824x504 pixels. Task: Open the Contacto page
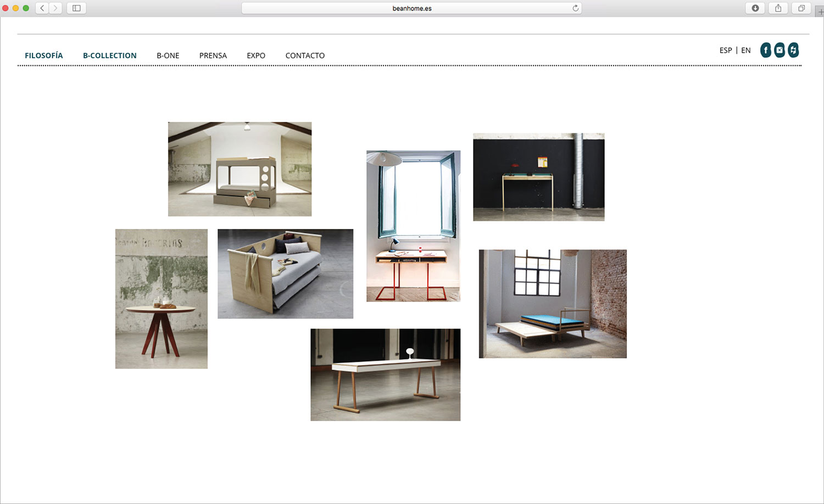pyautogui.click(x=305, y=55)
